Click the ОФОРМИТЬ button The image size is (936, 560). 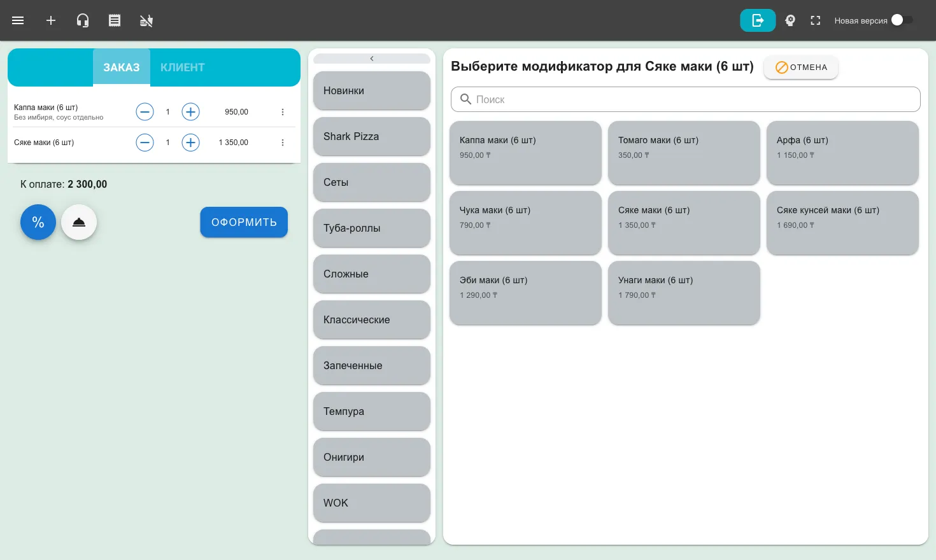(244, 222)
